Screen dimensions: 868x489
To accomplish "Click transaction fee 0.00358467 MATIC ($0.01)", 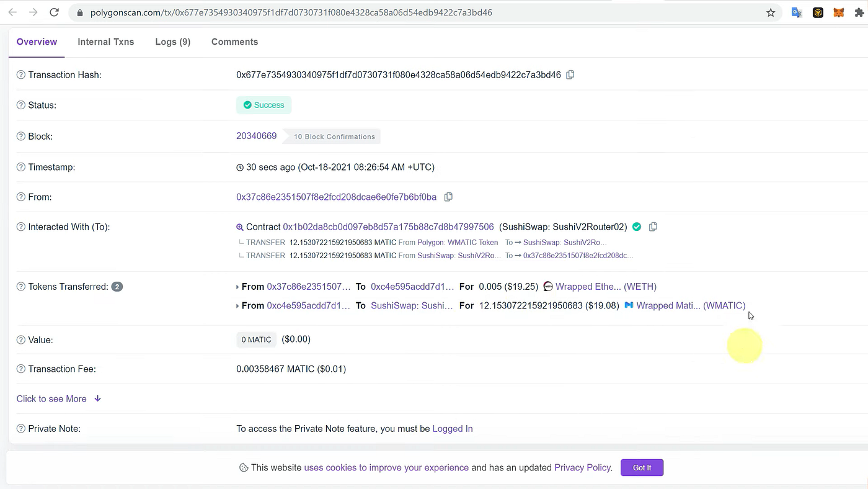I will [x=291, y=369].
